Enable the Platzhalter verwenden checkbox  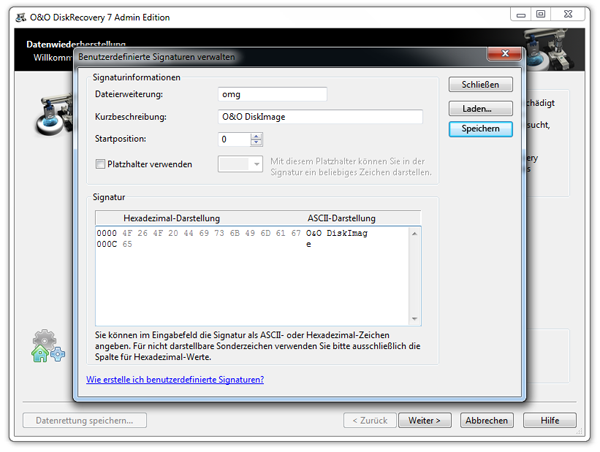coord(100,164)
